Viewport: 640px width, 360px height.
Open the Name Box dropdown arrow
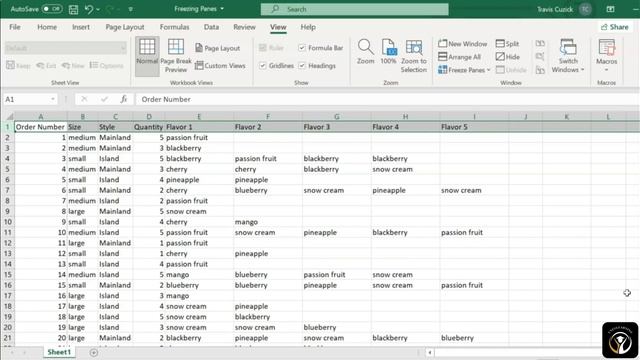(x=53, y=99)
